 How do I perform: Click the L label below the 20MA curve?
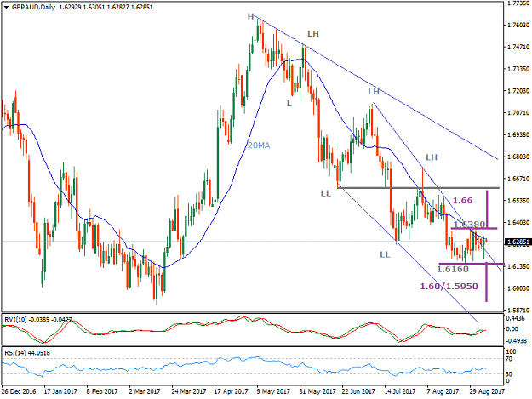pyautogui.click(x=289, y=104)
